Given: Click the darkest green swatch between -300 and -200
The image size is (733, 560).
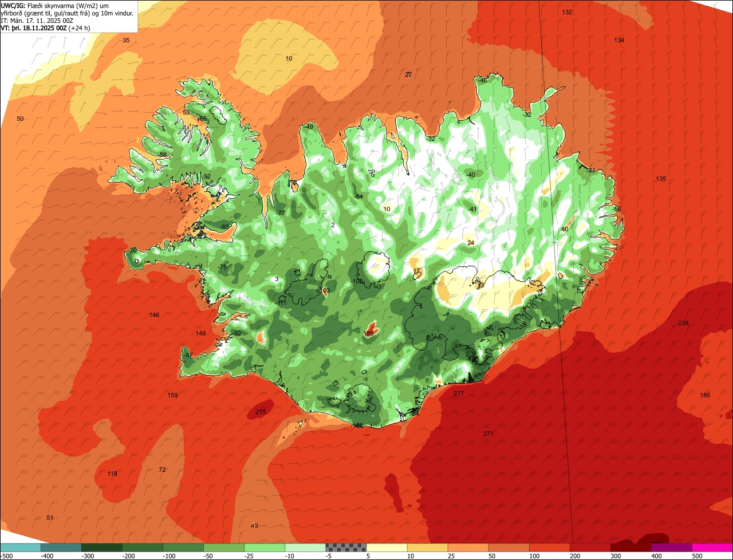Looking at the screenshot, I should click(x=101, y=547).
